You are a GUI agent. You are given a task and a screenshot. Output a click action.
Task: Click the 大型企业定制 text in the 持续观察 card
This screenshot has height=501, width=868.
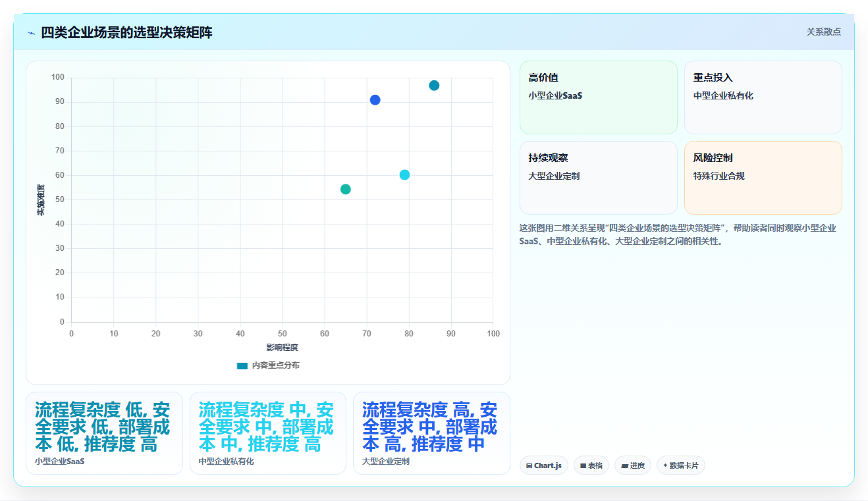[554, 176]
